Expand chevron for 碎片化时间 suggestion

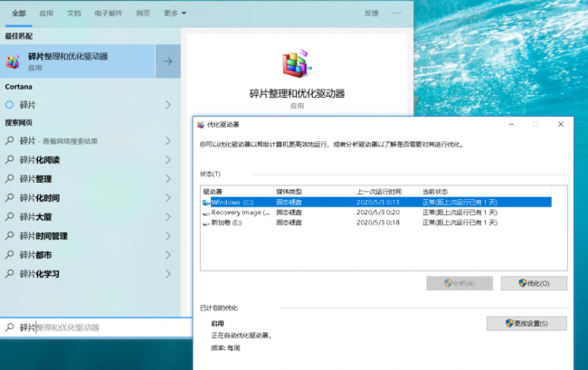(168, 198)
